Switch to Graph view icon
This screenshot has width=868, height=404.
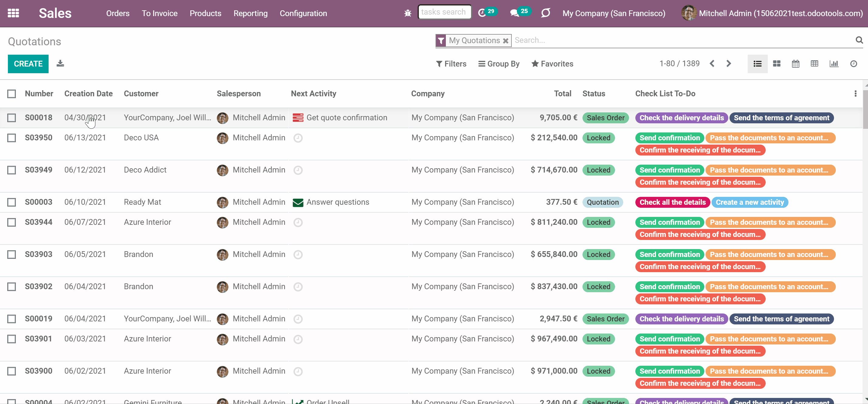[834, 64]
